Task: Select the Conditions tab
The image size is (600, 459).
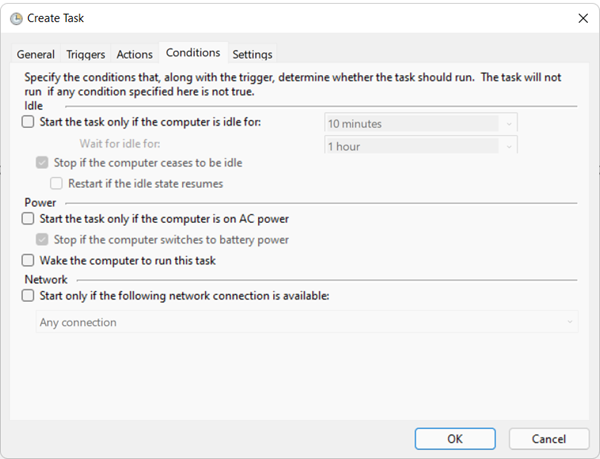Action: pyautogui.click(x=193, y=52)
